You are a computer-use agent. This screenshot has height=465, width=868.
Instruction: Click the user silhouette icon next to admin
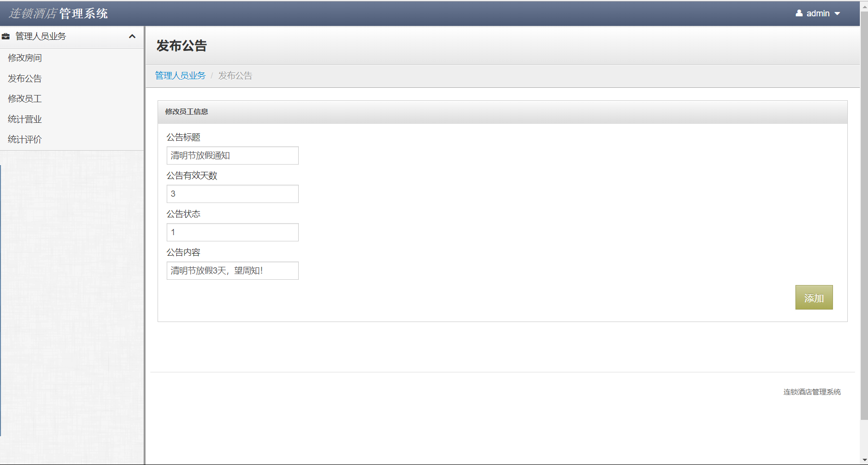tap(798, 13)
